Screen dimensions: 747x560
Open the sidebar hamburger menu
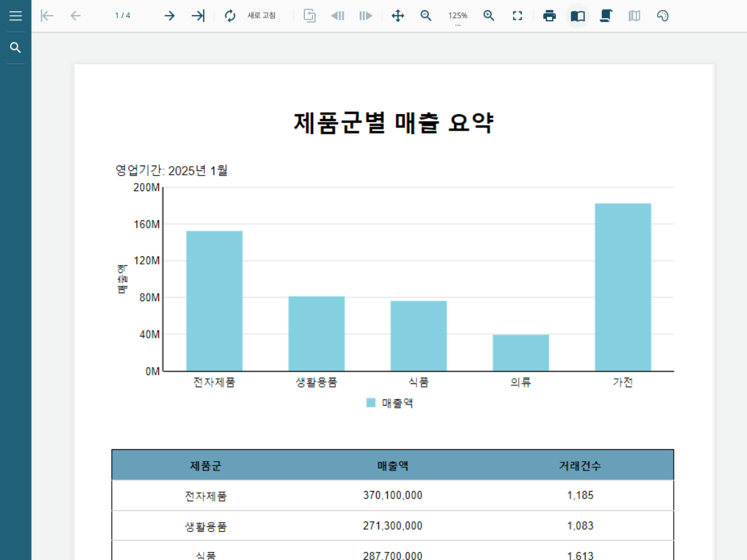(16, 16)
